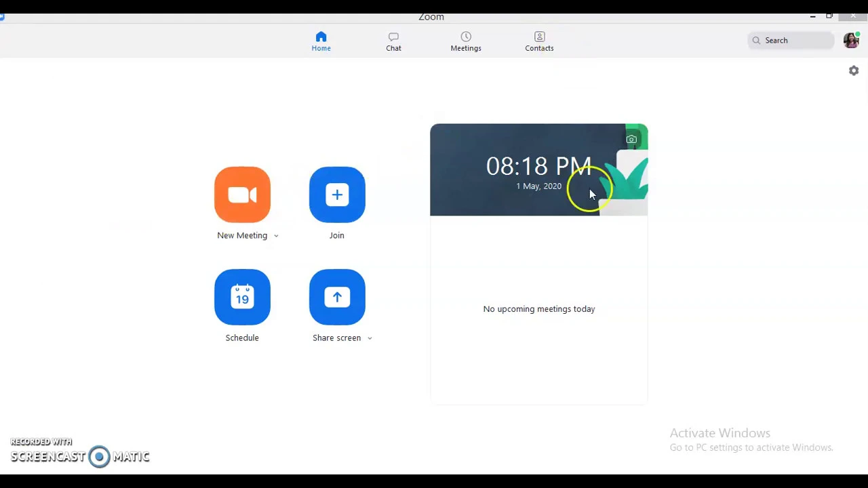Click the Share screen label

pyautogui.click(x=336, y=338)
